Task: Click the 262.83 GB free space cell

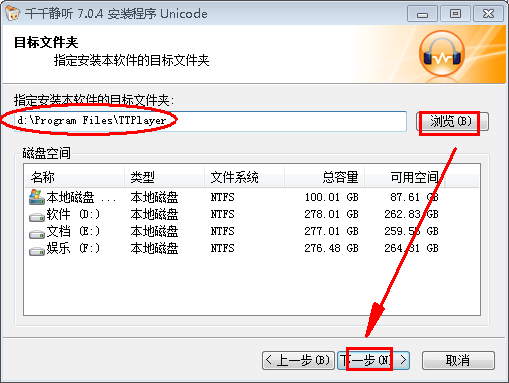Action: (x=411, y=214)
